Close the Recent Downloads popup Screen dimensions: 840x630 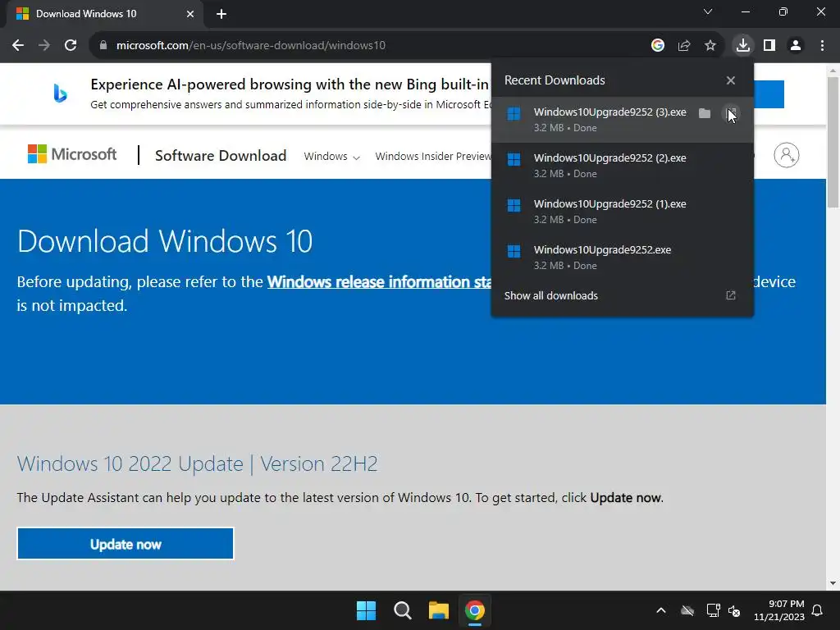click(x=731, y=80)
